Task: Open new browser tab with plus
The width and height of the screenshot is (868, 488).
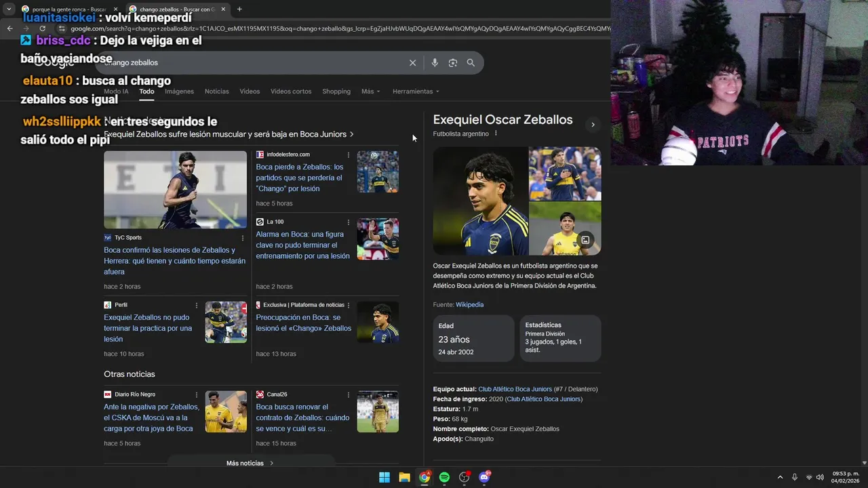Action: [239, 9]
